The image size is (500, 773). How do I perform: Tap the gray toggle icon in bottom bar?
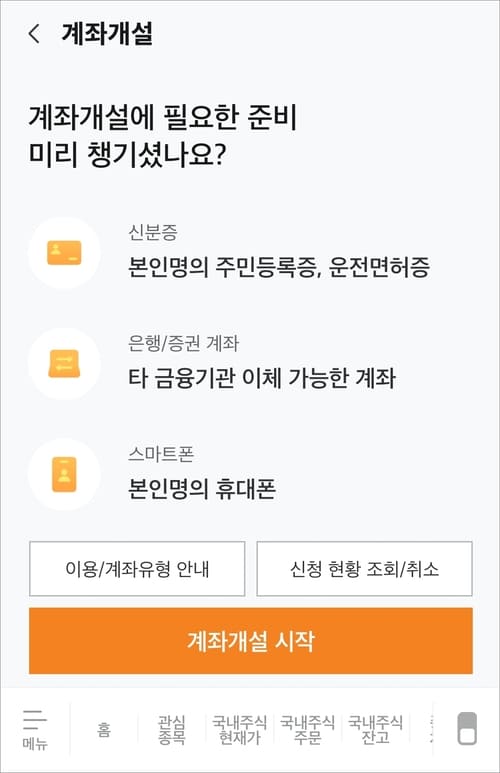467,728
